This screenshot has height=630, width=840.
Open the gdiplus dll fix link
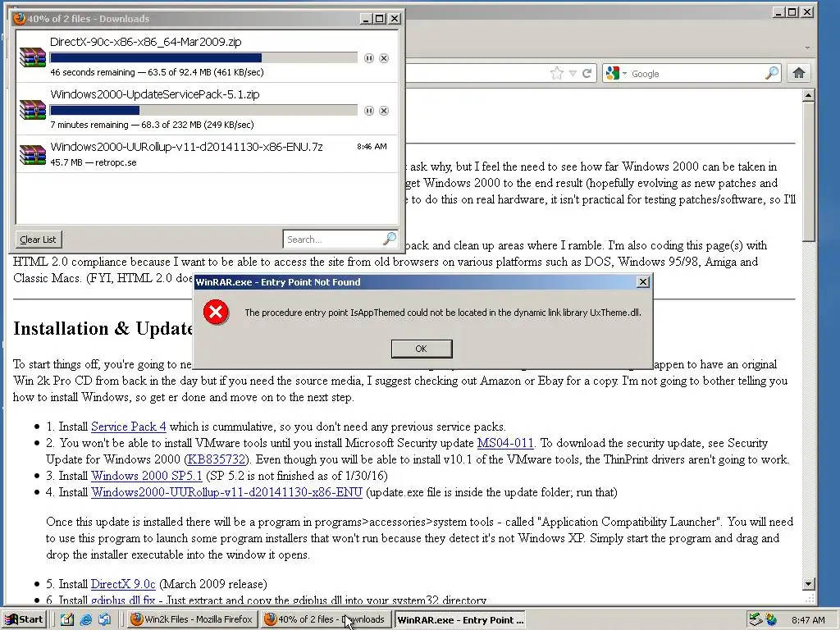(123, 600)
